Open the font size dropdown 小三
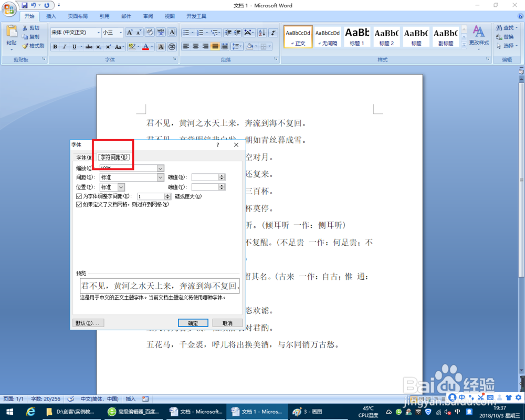Image resolution: width=525 pixels, height=420 pixels. pos(121,33)
